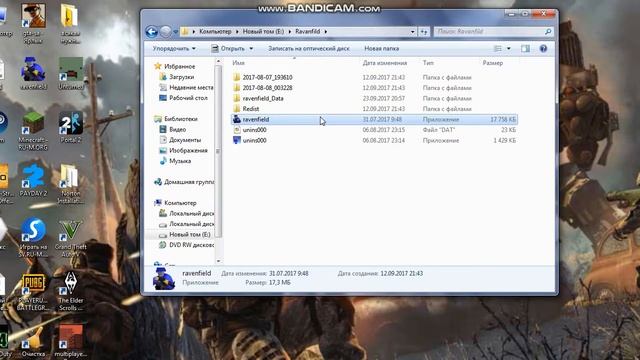
Task: Click the unins000 application icon (1 429 КБ)
Action: 237,140
